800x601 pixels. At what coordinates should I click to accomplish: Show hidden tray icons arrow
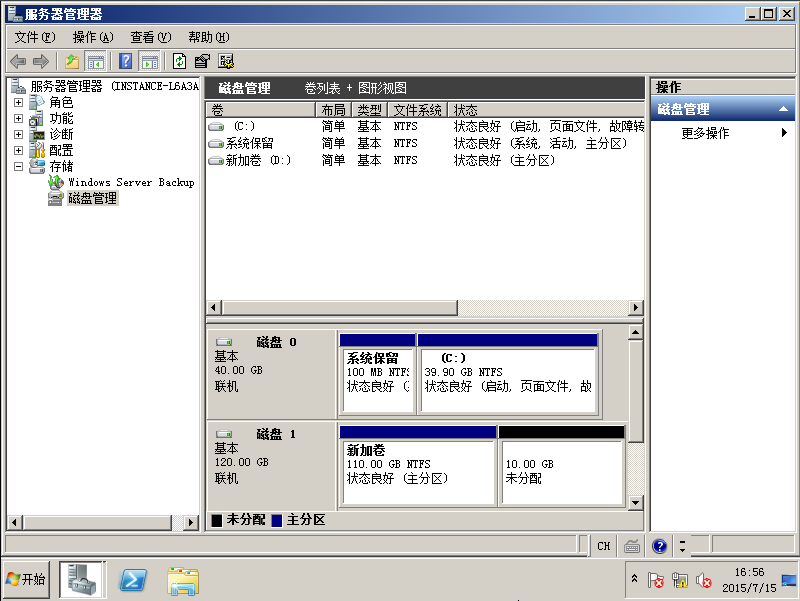tap(634, 579)
